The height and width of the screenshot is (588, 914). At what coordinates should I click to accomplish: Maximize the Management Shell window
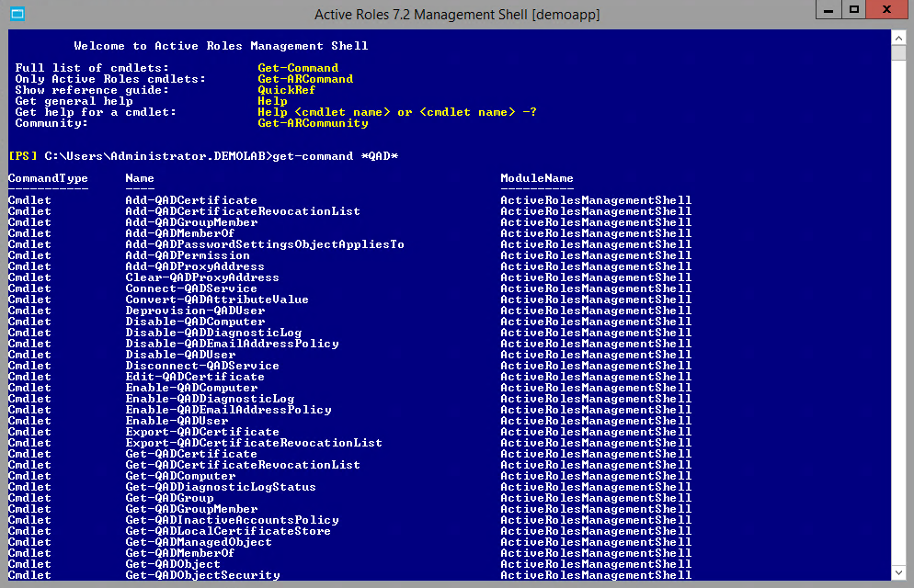pos(854,10)
